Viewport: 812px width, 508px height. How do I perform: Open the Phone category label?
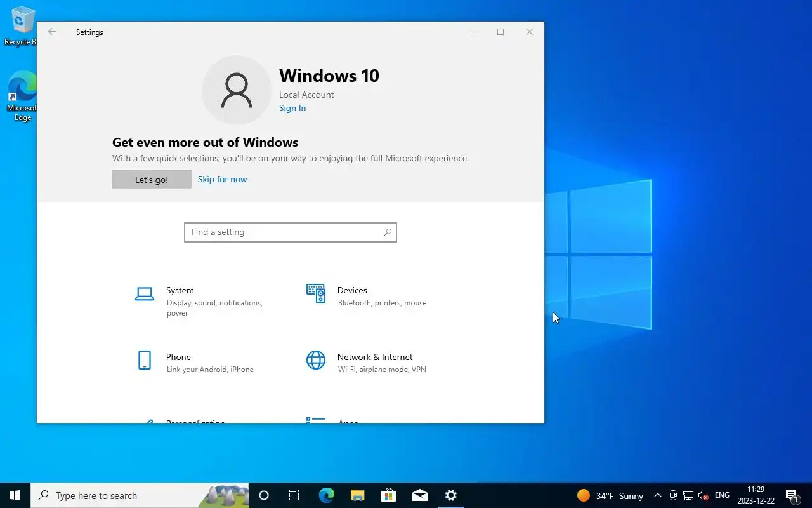[178, 357]
